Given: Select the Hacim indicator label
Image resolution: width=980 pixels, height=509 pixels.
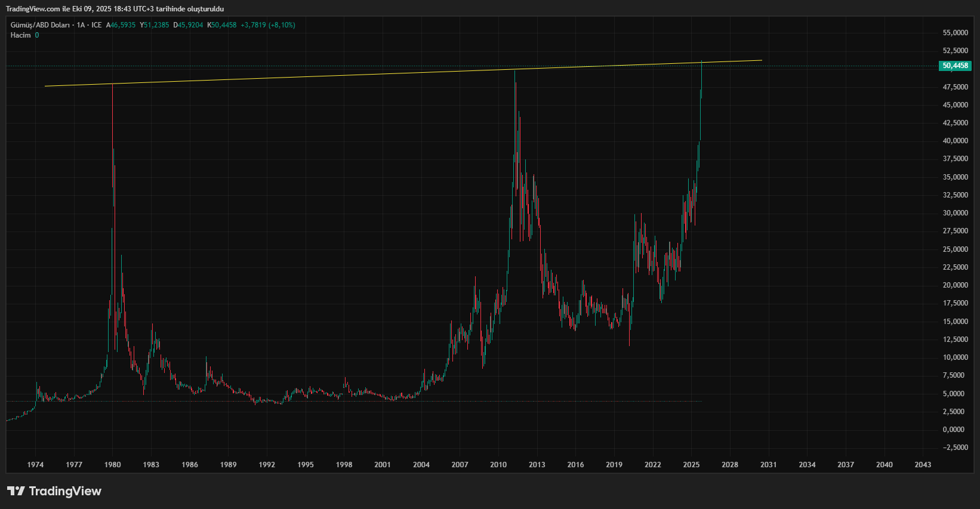Looking at the screenshot, I should pyautogui.click(x=20, y=35).
